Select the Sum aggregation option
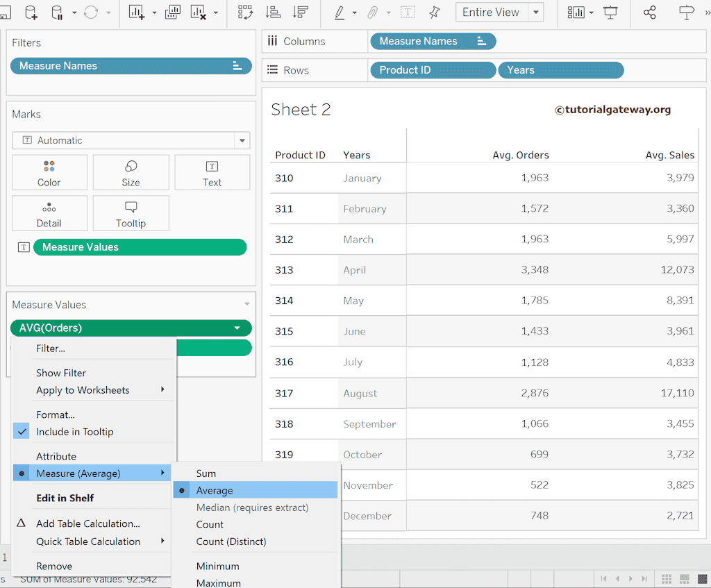This screenshot has height=588, width=711. coord(206,473)
